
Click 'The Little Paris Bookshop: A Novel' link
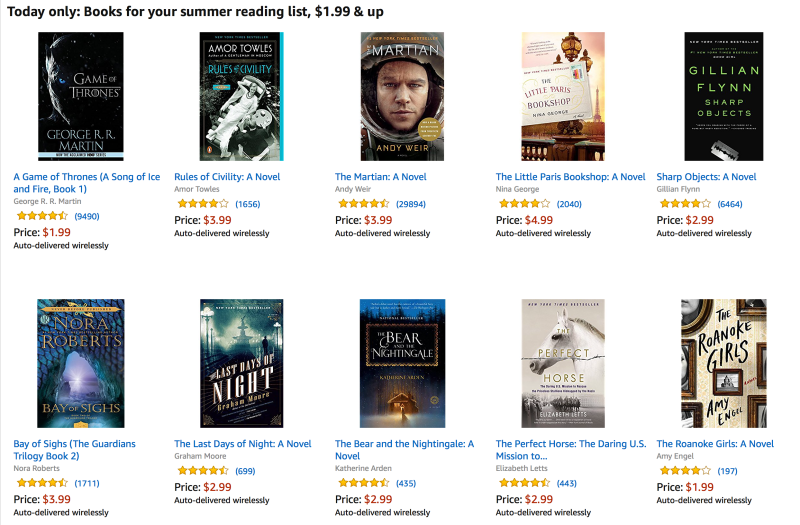pyautogui.click(x=571, y=177)
